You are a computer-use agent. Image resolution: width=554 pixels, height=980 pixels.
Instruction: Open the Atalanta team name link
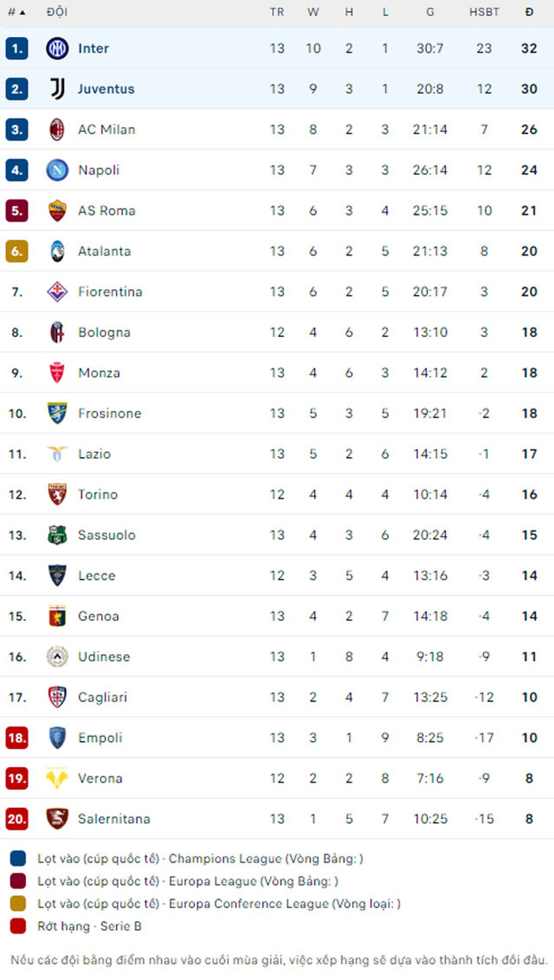point(104,251)
